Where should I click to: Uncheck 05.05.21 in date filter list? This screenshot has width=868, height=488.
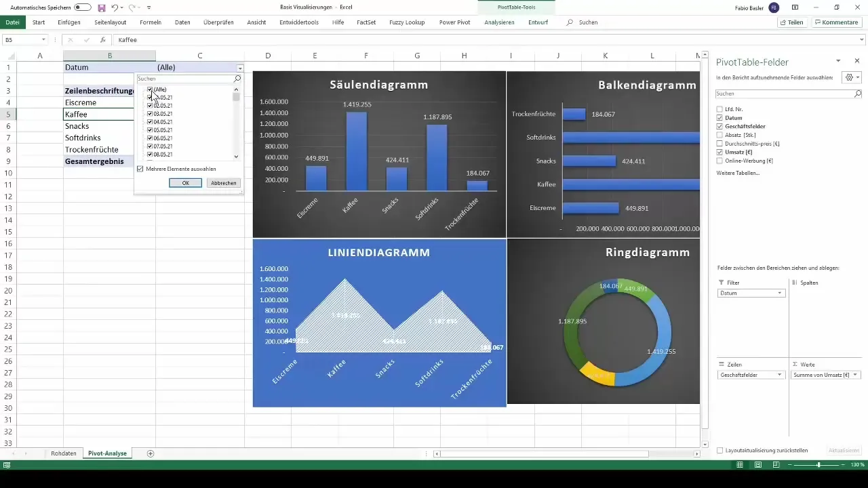(150, 130)
